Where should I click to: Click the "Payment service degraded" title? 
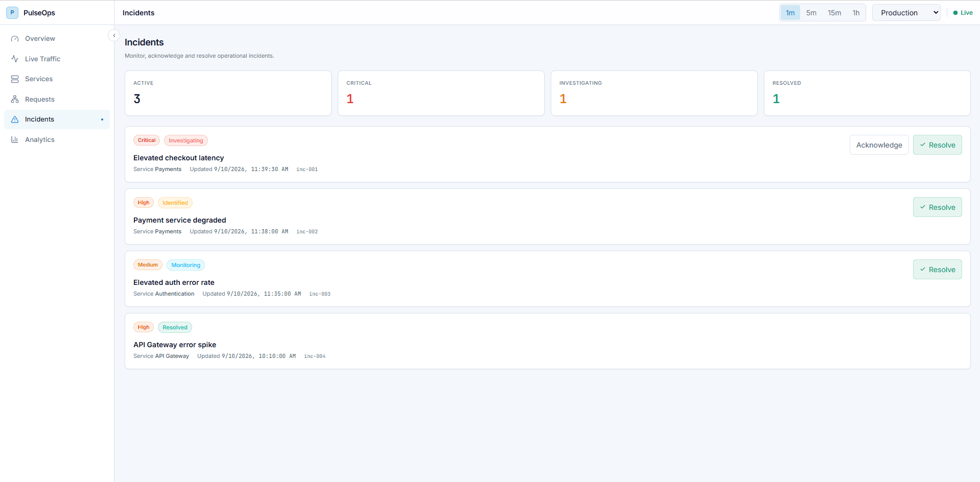[x=179, y=220]
